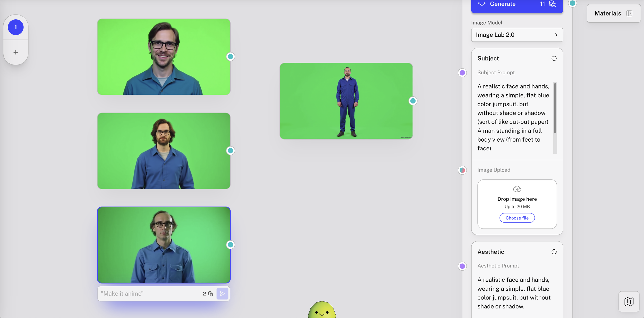Click the credits coin icon on Generate

tap(552, 4)
